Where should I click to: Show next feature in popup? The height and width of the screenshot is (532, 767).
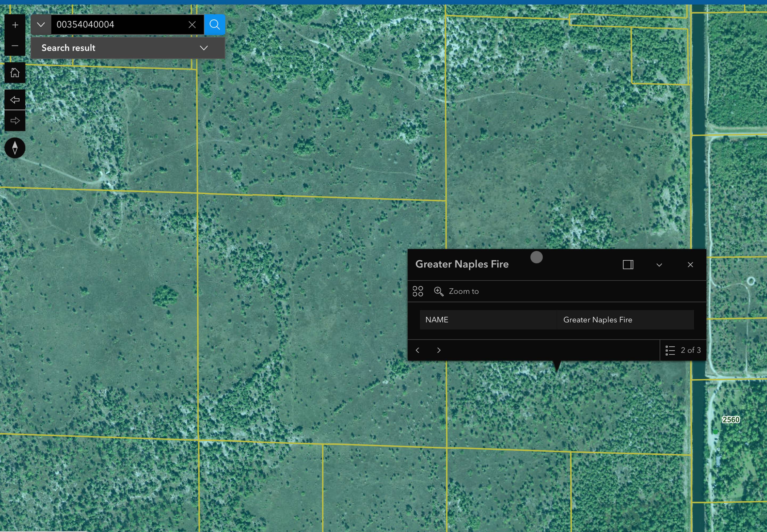tap(439, 350)
